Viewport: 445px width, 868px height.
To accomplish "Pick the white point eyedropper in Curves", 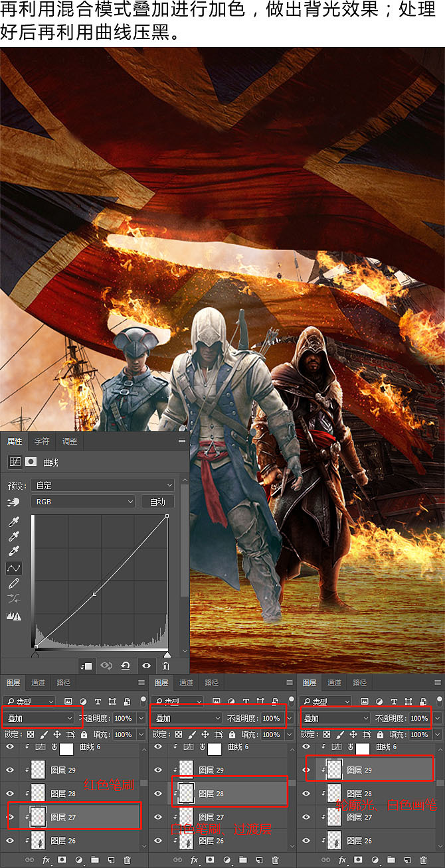I will click(13, 551).
